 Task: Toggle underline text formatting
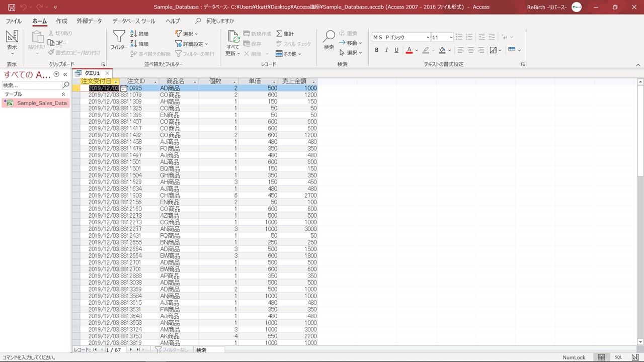click(396, 50)
